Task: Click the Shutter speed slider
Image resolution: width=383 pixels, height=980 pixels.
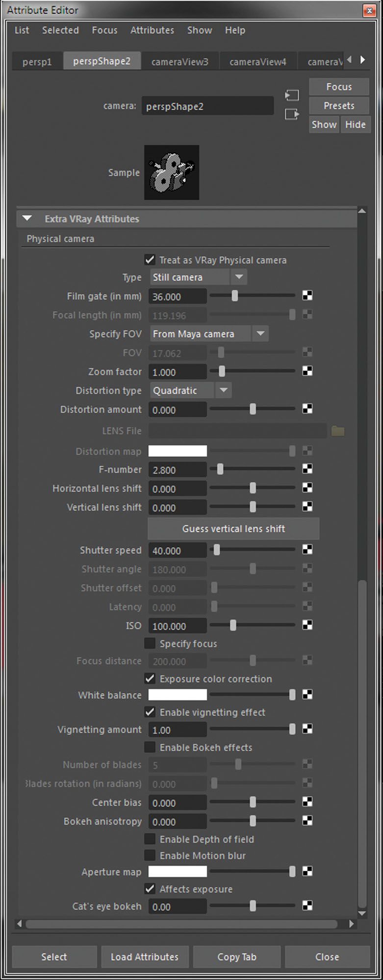Action: click(x=253, y=550)
